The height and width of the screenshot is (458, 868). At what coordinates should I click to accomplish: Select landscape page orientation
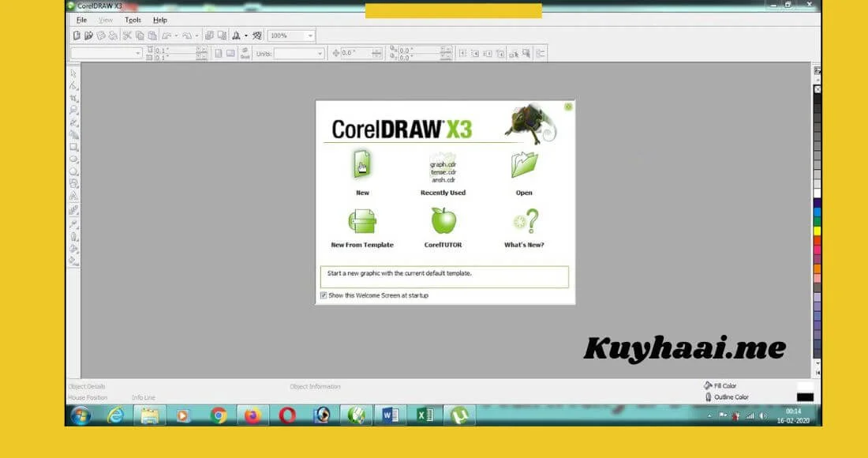[230, 53]
